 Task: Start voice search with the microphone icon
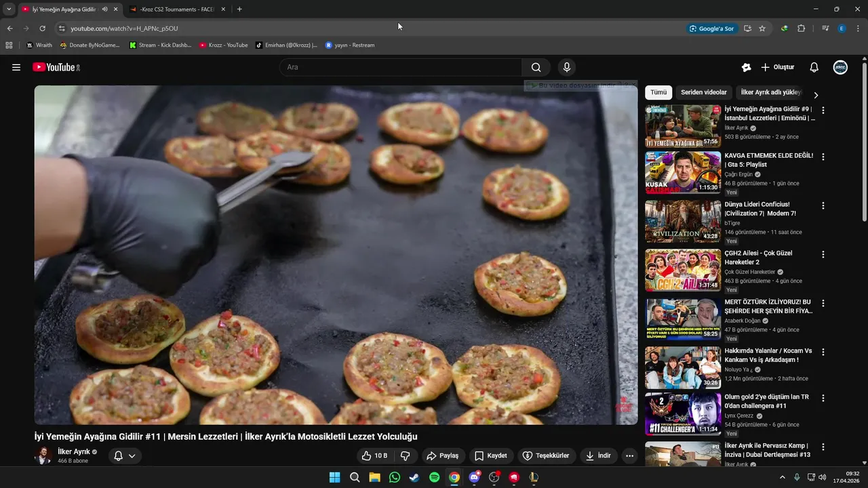click(x=567, y=67)
